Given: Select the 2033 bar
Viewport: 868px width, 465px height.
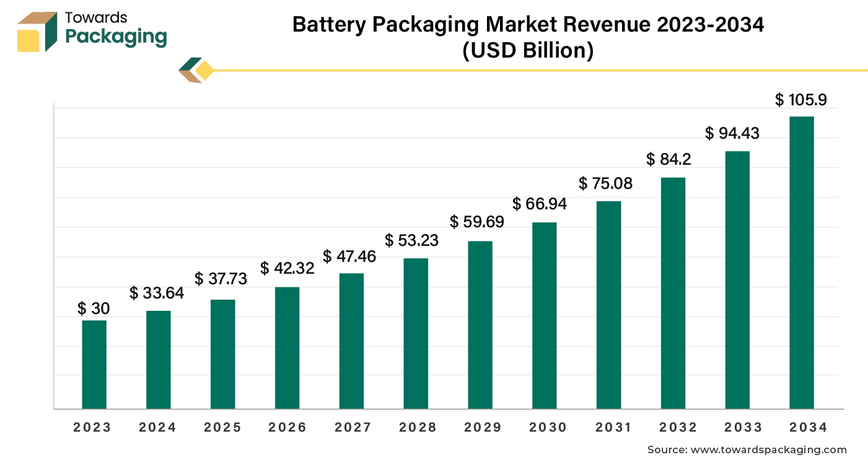Looking at the screenshot, I should [737, 280].
